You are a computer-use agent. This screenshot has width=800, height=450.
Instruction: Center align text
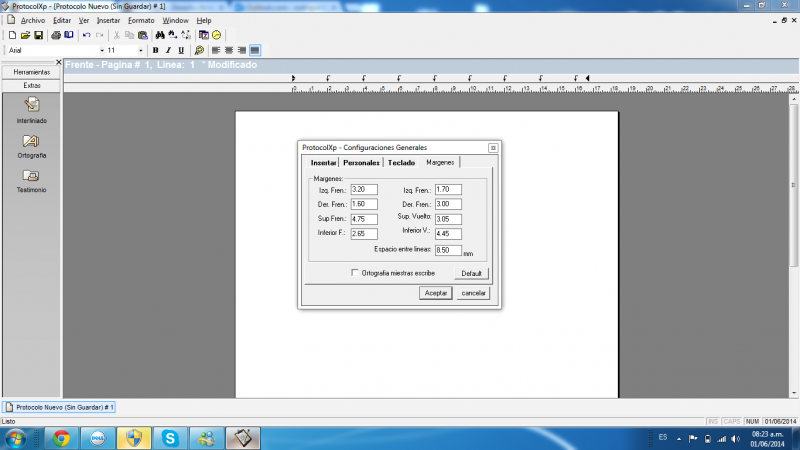pyautogui.click(x=229, y=51)
